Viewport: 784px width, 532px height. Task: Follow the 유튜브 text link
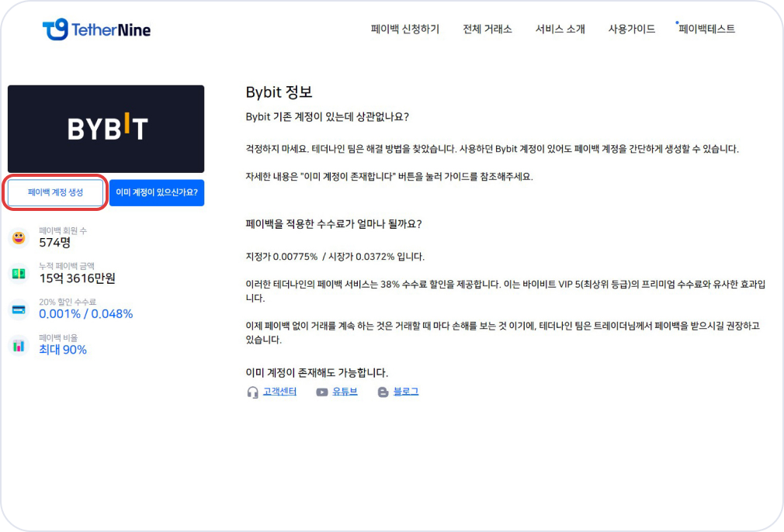pos(345,392)
